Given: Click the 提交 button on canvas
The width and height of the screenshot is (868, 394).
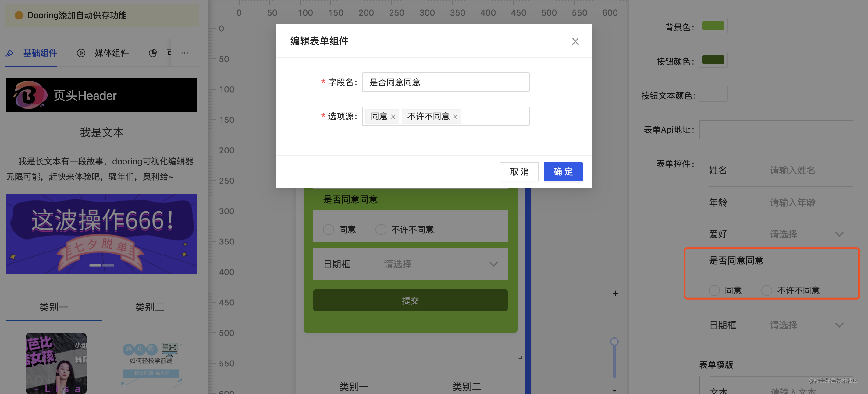Looking at the screenshot, I should pyautogui.click(x=410, y=301).
